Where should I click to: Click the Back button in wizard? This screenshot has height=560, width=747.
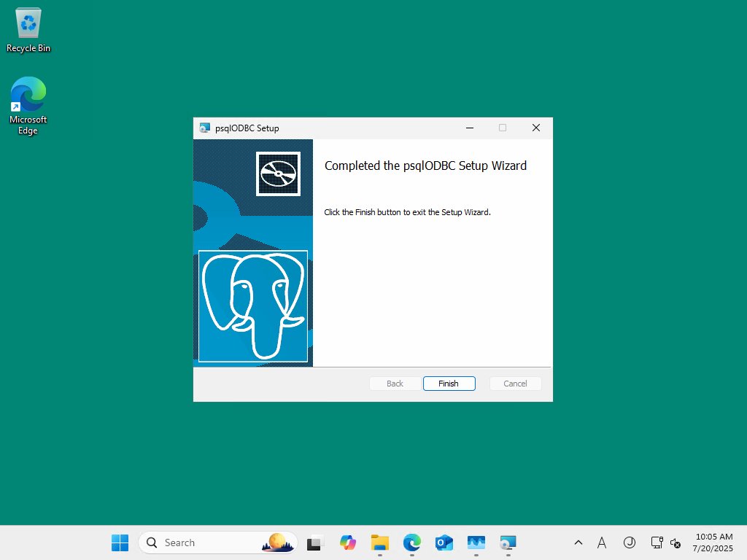click(395, 384)
